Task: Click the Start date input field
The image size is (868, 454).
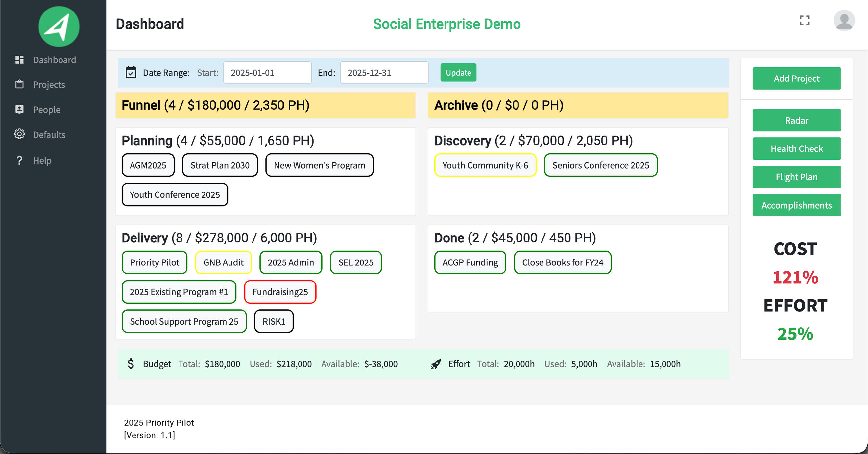Action: point(267,72)
